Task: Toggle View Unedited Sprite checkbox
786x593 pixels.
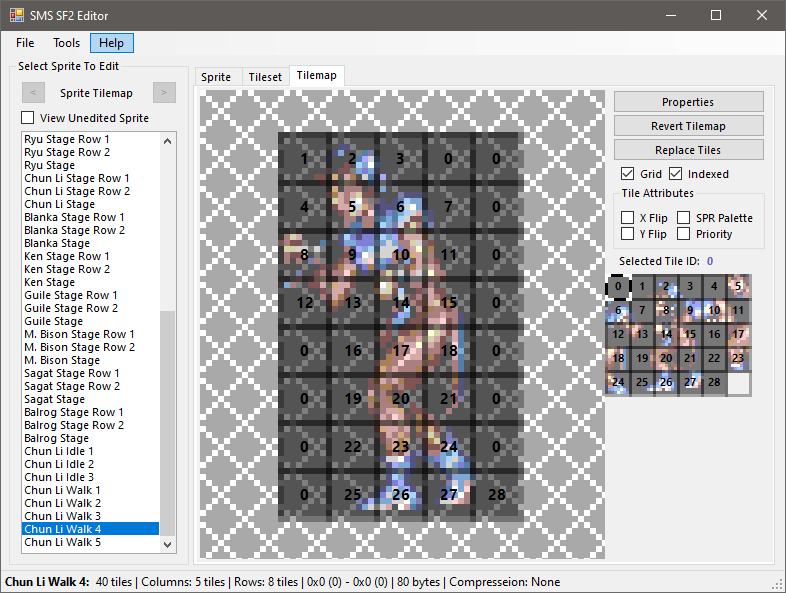Action: (x=28, y=117)
